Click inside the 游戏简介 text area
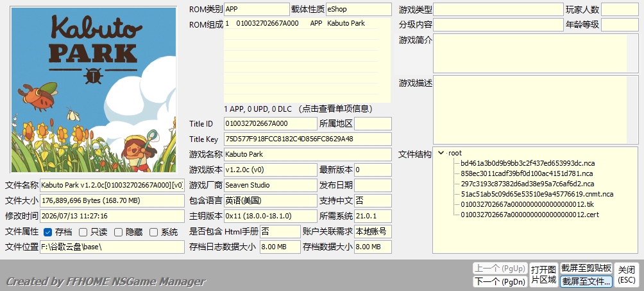This screenshot has height=291, width=644. coord(530,53)
